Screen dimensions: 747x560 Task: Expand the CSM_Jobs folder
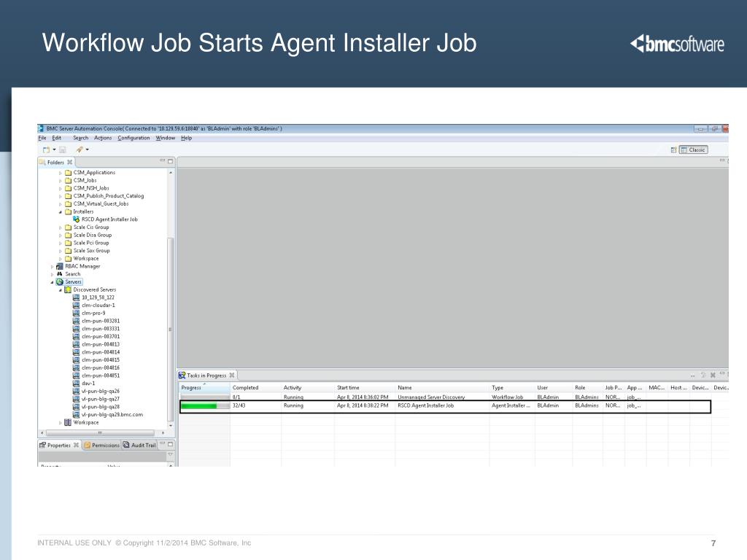click(60, 181)
